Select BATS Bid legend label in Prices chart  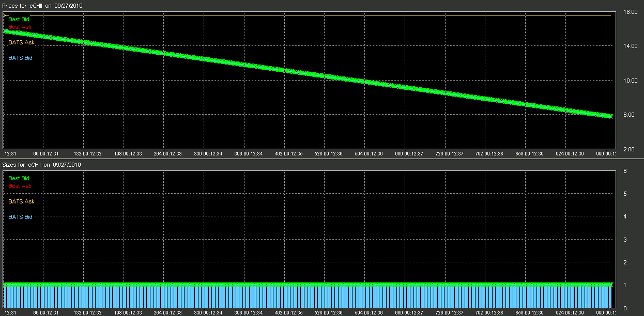(20, 58)
